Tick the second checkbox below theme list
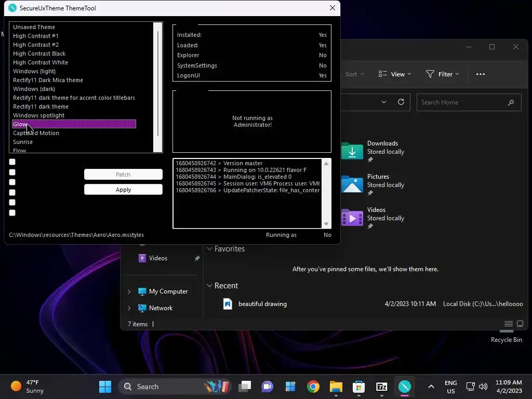Screen dimensions: 532x399 click(12, 172)
